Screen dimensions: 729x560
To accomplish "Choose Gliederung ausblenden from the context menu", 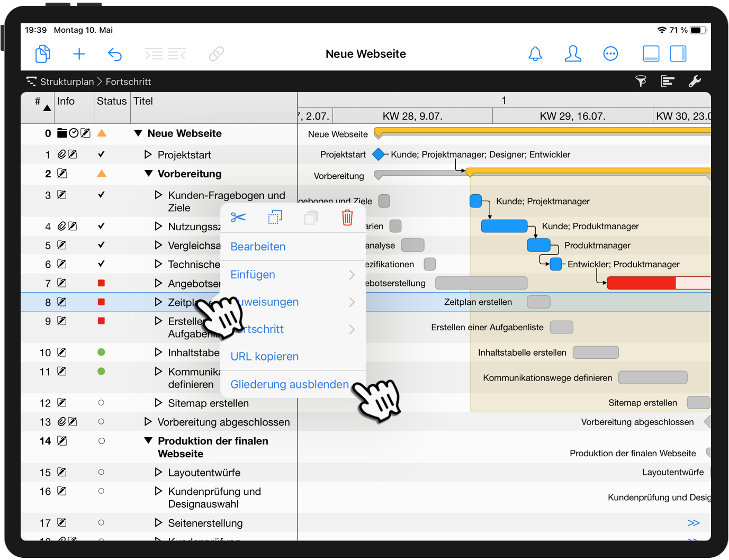I will coord(289,384).
